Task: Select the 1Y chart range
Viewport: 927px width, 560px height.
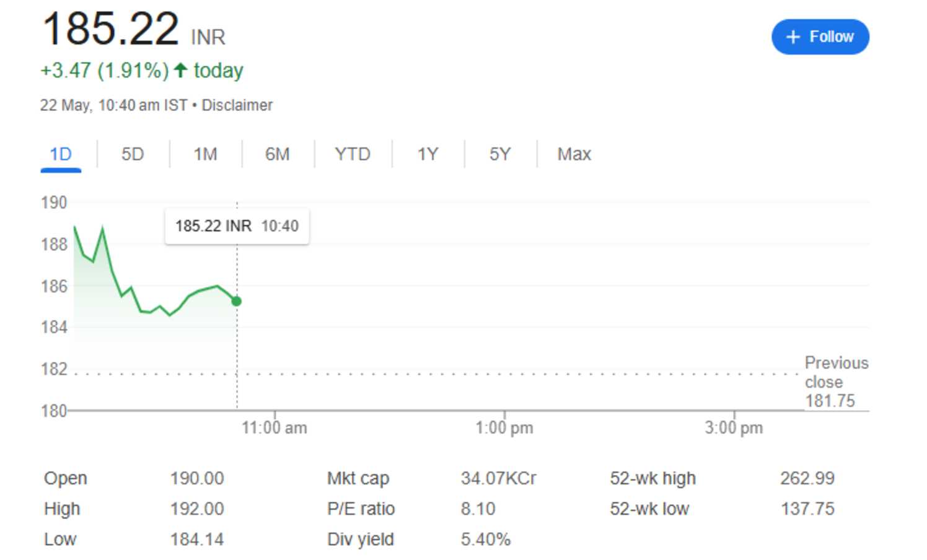Action: click(428, 154)
